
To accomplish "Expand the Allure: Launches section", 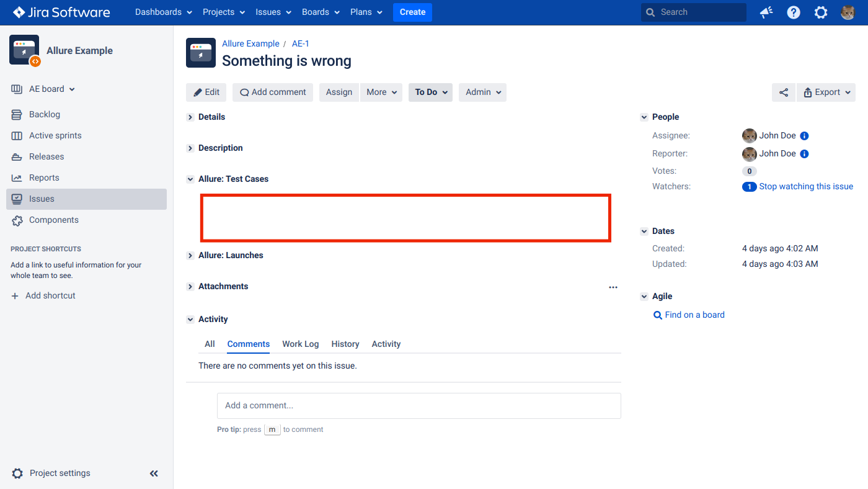I will tap(190, 256).
